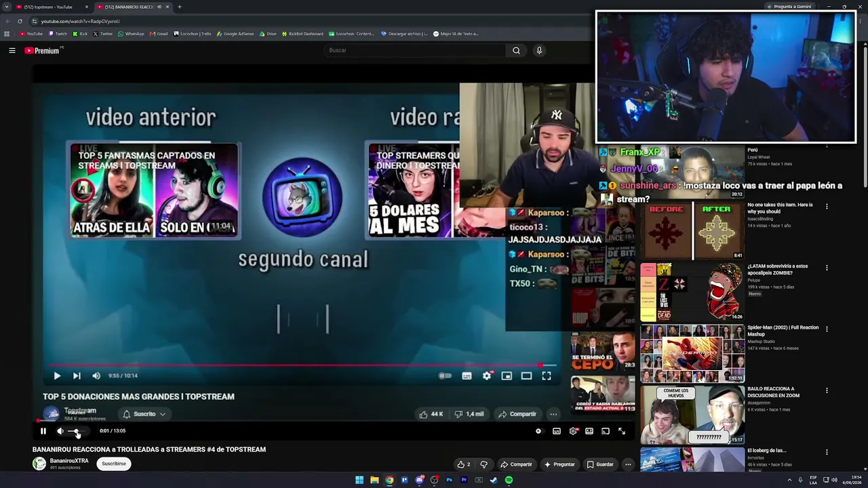Switch outer player to theater mode
868x488 pixels.
pos(589,431)
